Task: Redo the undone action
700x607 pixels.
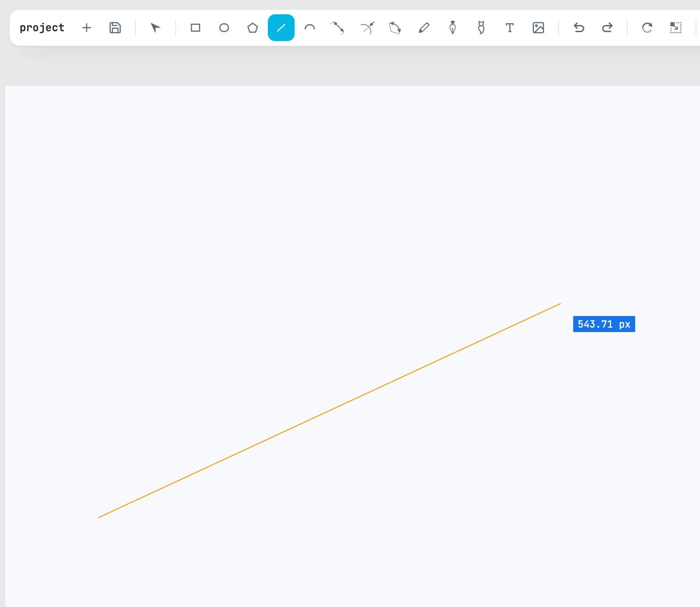Action: (607, 28)
